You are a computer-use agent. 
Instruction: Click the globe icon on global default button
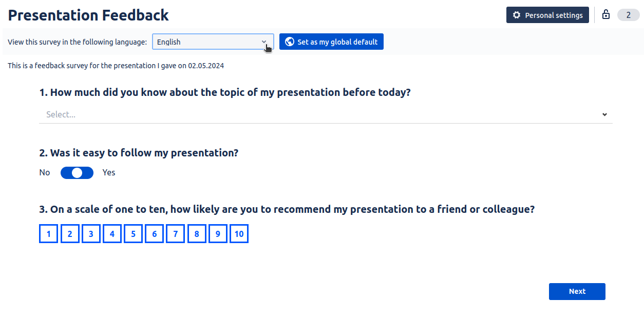click(x=290, y=42)
